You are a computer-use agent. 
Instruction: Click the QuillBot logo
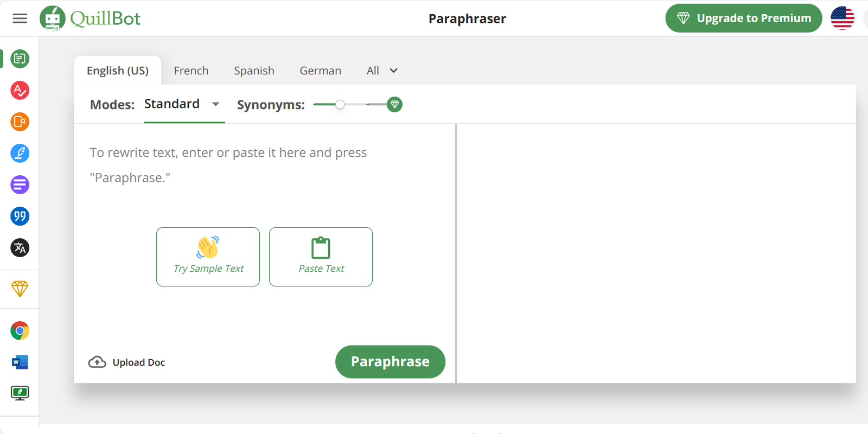90,18
